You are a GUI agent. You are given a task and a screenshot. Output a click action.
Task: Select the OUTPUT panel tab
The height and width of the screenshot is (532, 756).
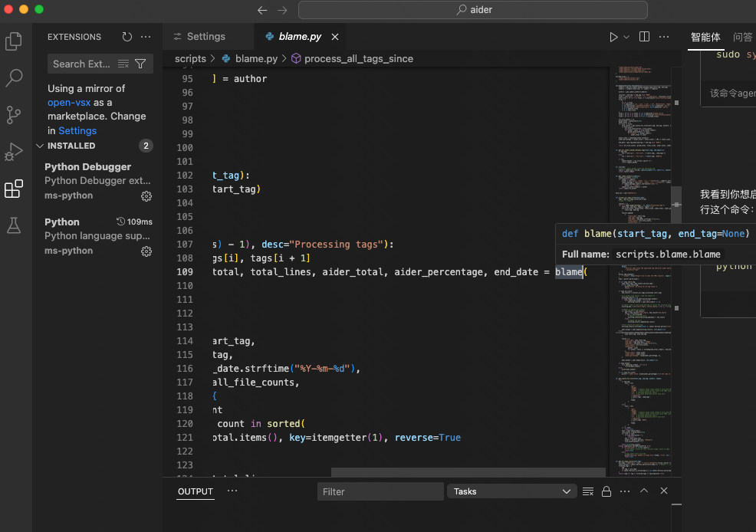click(x=196, y=491)
